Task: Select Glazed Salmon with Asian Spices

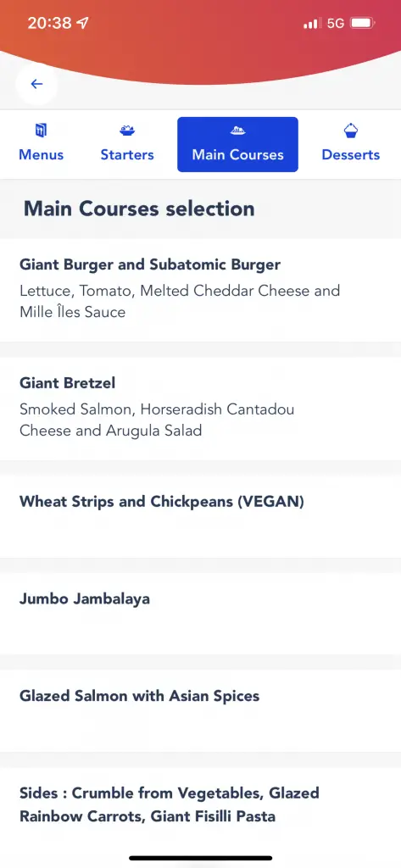Action: point(200,711)
